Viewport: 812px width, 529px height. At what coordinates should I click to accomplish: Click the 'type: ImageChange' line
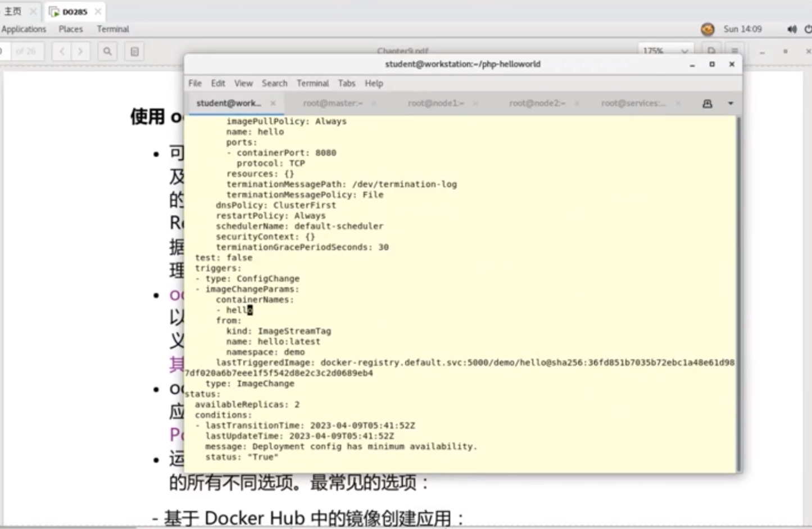250,384
